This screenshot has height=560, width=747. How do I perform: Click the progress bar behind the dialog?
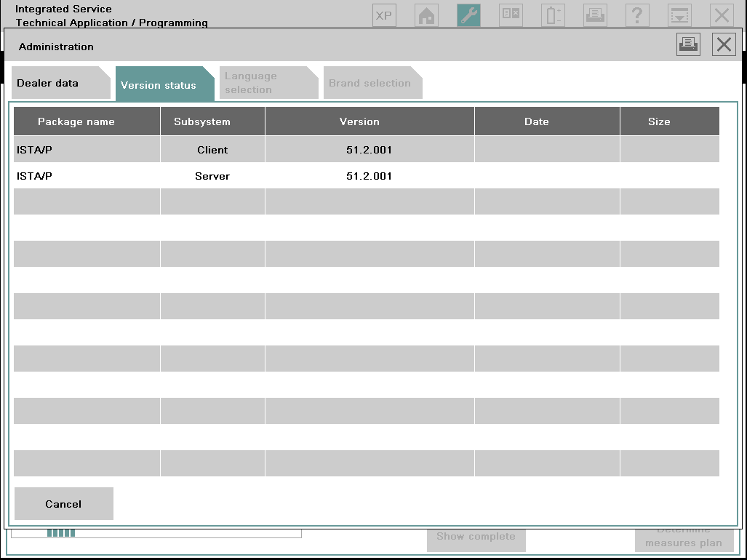(x=156, y=533)
